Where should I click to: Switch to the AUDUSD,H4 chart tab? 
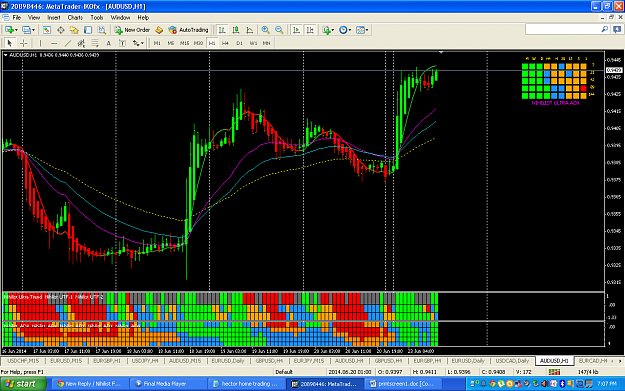pos(349,361)
